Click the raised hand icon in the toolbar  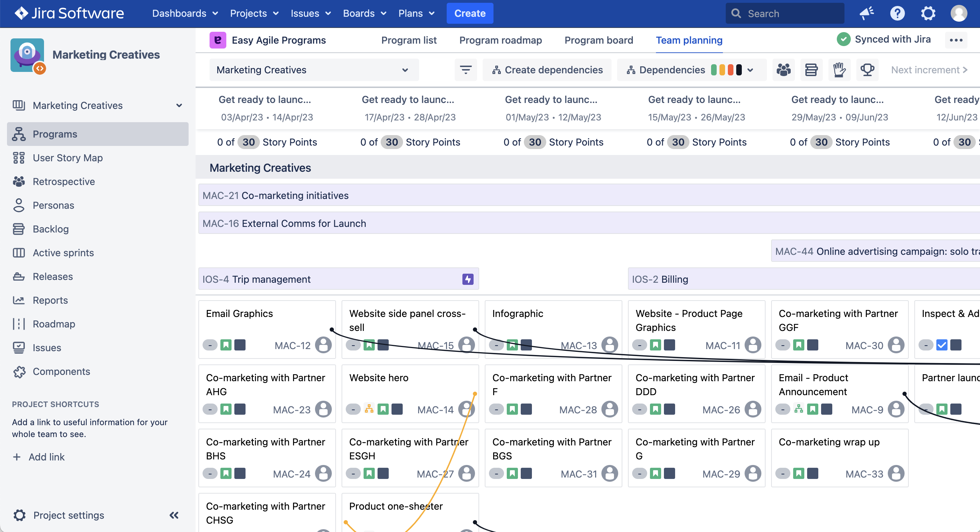pyautogui.click(x=839, y=69)
